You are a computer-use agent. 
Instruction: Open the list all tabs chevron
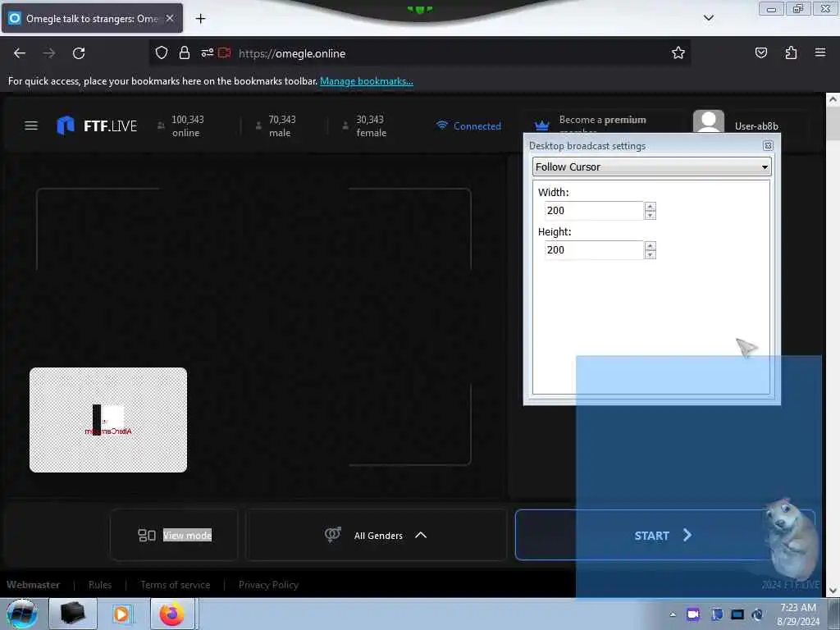708,18
